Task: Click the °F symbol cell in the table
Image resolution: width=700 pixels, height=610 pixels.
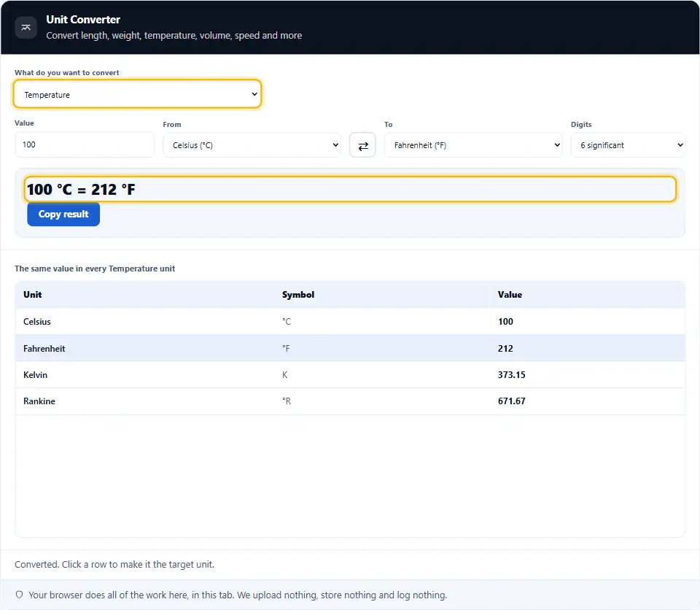Action: (286, 349)
